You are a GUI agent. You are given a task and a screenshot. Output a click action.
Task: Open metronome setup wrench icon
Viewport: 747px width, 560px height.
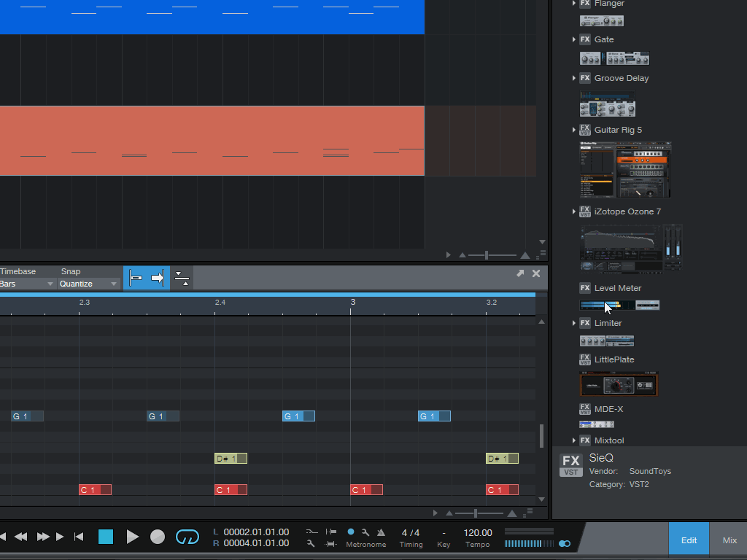[x=365, y=532]
